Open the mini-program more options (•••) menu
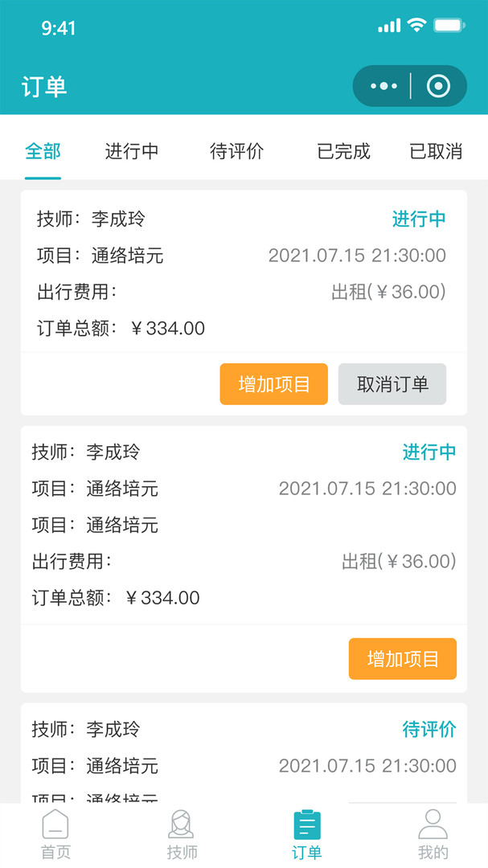The image size is (488, 868). 383,85
